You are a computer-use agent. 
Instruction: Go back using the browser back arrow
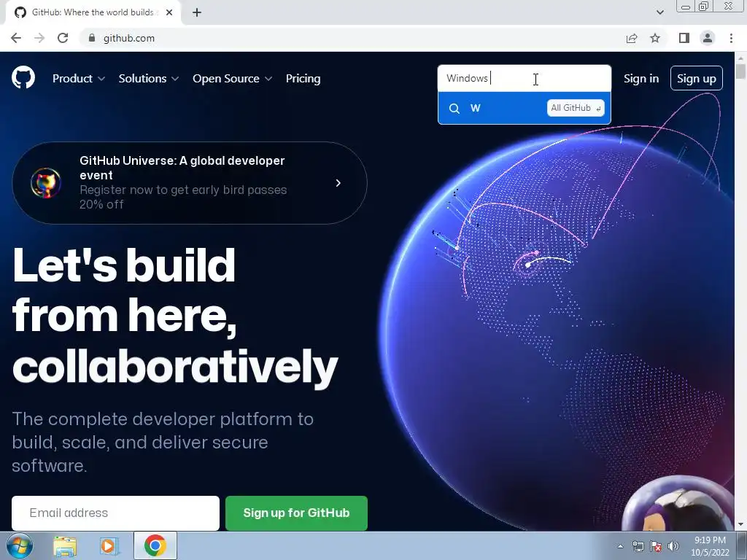tap(16, 38)
